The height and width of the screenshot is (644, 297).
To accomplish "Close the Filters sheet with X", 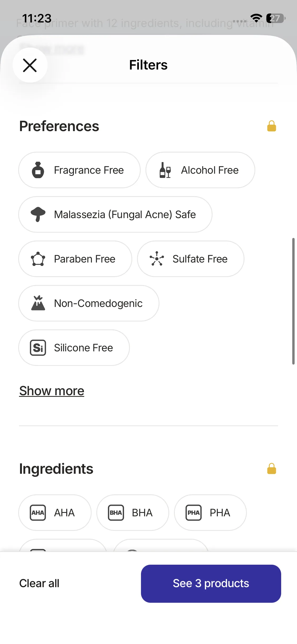I will click(30, 65).
